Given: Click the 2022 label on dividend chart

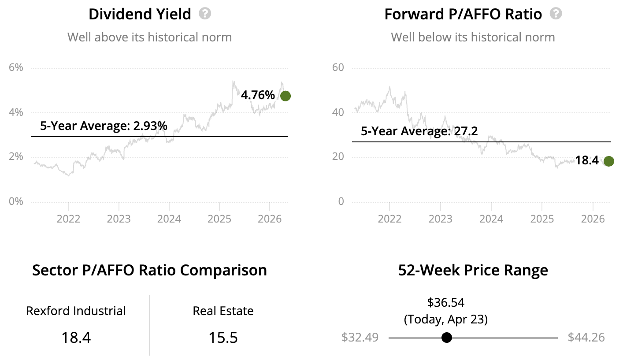Looking at the screenshot, I should (x=69, y=219).
